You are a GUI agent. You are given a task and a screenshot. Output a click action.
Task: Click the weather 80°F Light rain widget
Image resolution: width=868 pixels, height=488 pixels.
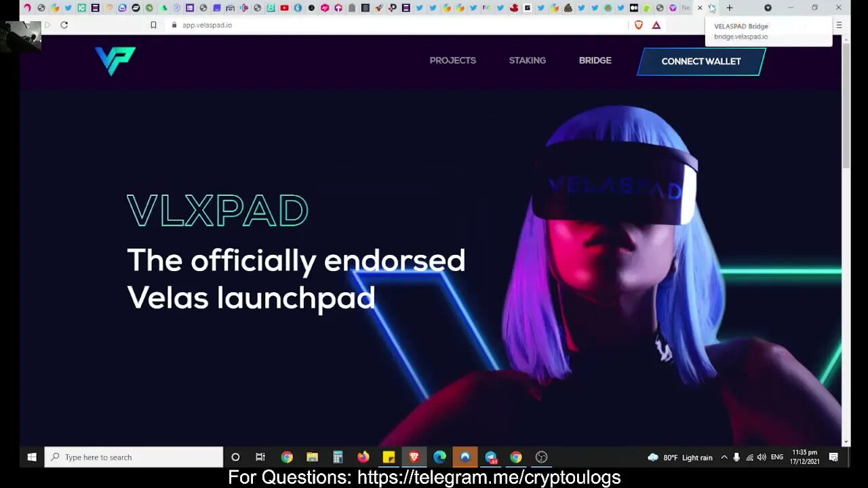(x=679, y=457)
